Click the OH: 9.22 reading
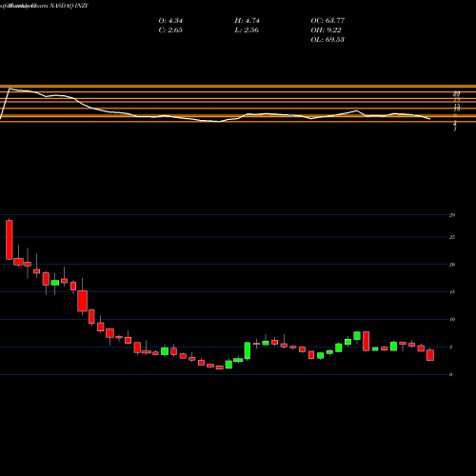This screenshot has width=476, height=476. [x=326, y=30]
